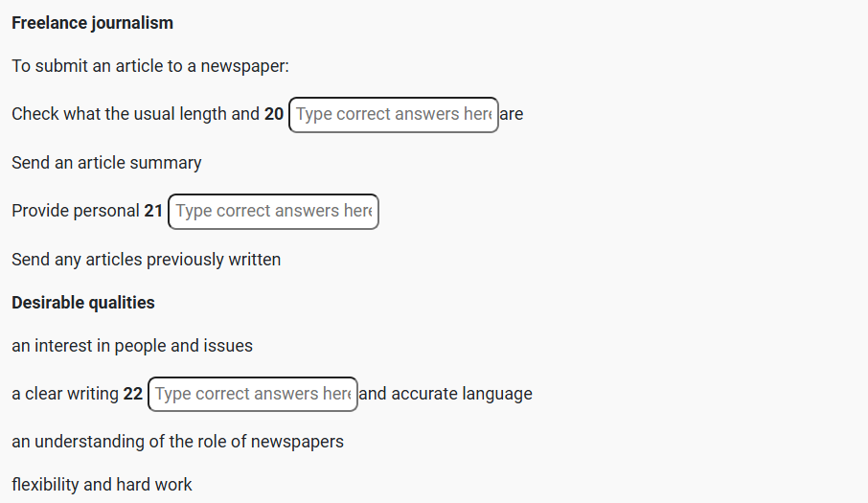Click the "and accurate language" text
This screenshot has height=503, width=868.
point(445,394)
